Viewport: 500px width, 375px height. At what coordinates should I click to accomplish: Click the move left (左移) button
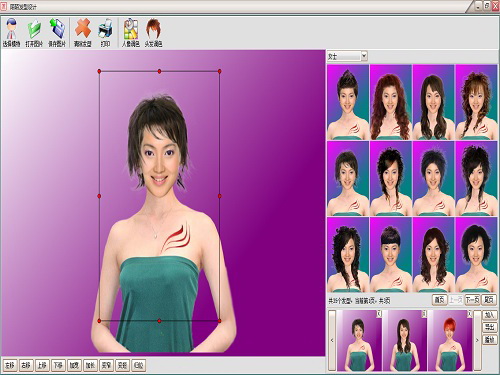10,365
